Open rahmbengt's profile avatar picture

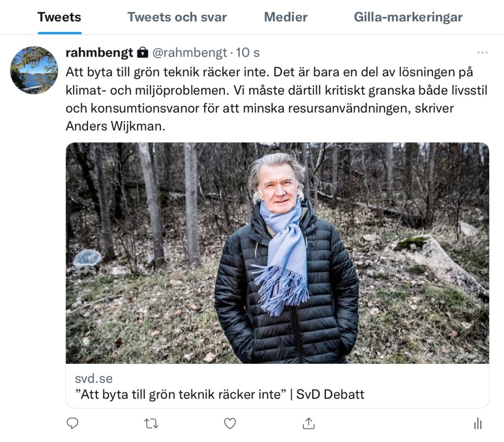[x=34, y=70]
